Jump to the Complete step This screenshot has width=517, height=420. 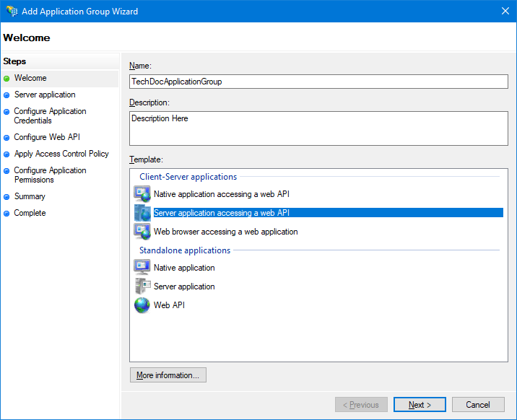click(30, 213)
